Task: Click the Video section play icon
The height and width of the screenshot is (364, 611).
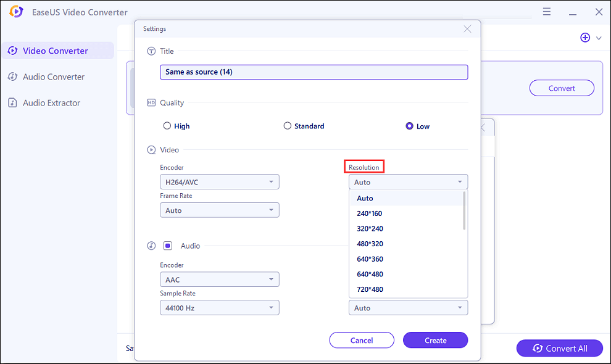Action: (151, 150)
